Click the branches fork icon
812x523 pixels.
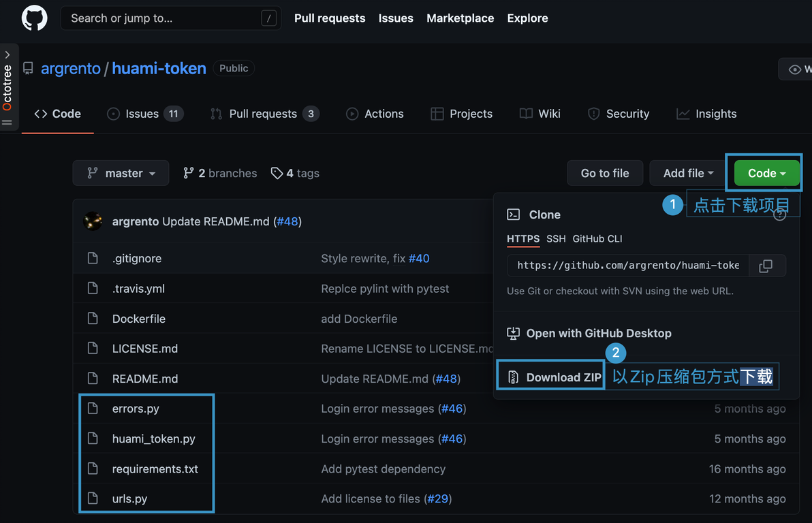point(189,174)
